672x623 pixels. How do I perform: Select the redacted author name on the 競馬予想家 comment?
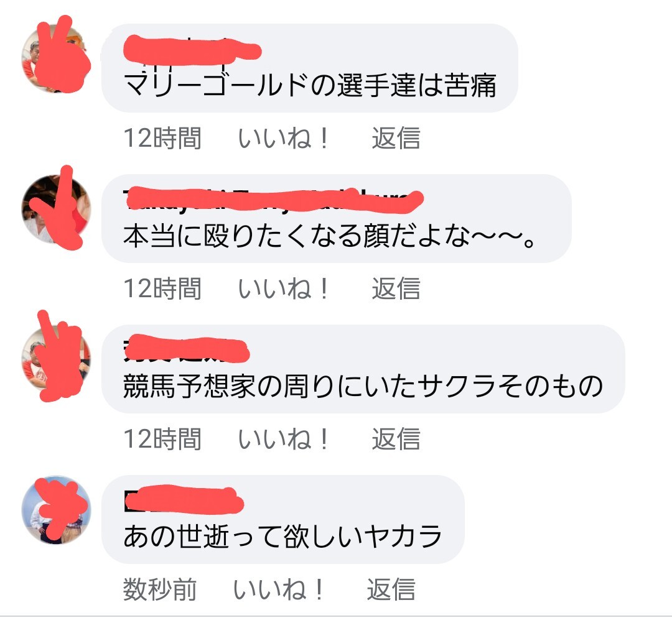(187, 350)
